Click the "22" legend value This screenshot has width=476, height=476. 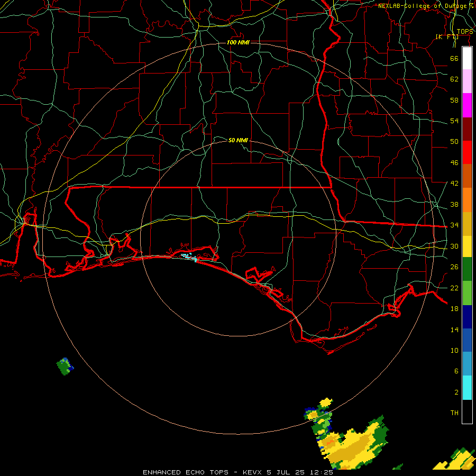point(454,288)
